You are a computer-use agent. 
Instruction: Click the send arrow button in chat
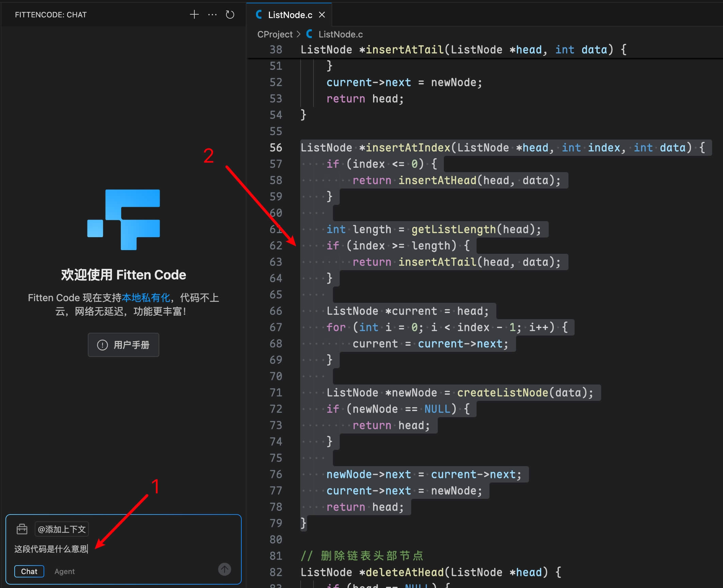[x=224, y=569]
